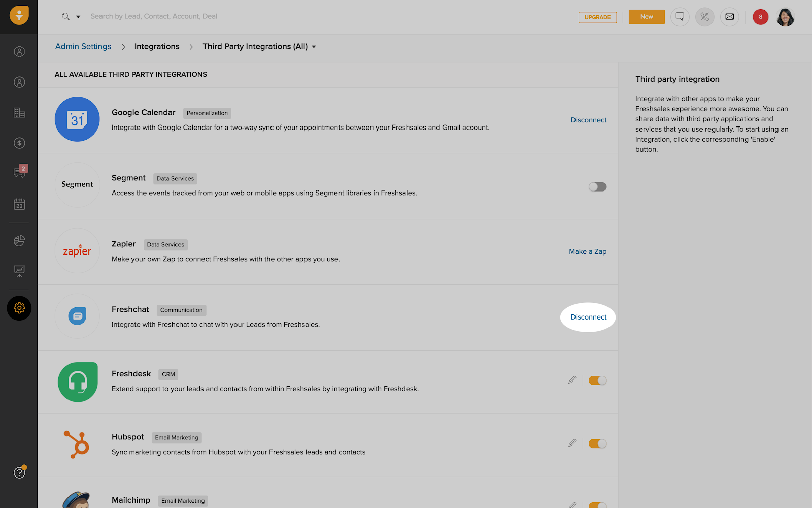The image size is (812, 508).
Task: Select the Freshdesk integration title
Action: (131, 374)
